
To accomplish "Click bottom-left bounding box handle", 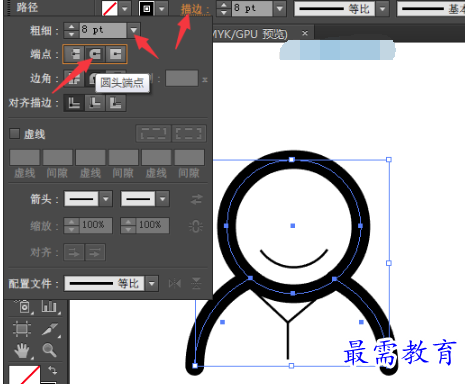I will (x=195, y=366).
